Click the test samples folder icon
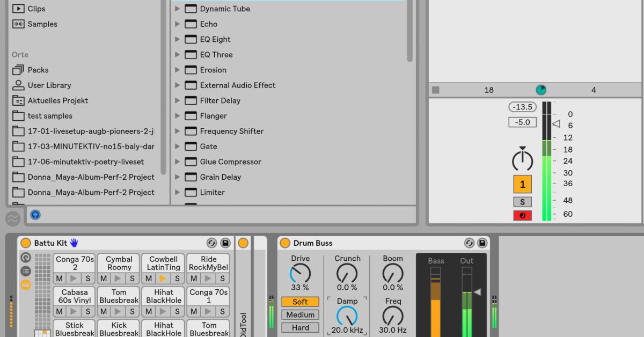 [x=19, y=116]
